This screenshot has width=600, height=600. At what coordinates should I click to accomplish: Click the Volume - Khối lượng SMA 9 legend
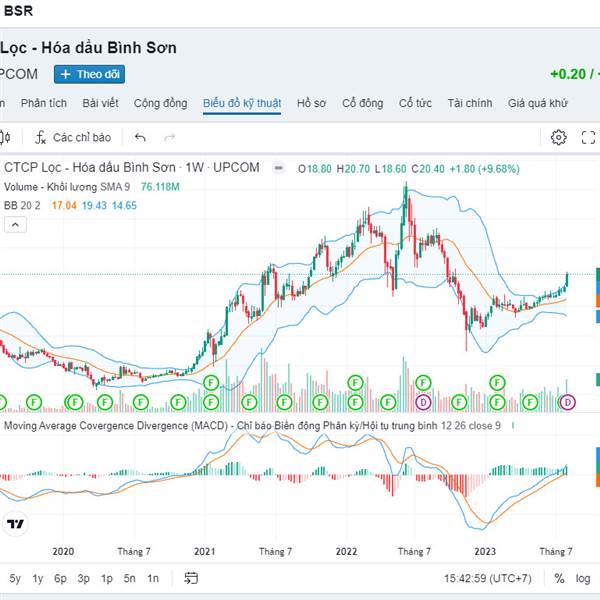coord(67,187)
